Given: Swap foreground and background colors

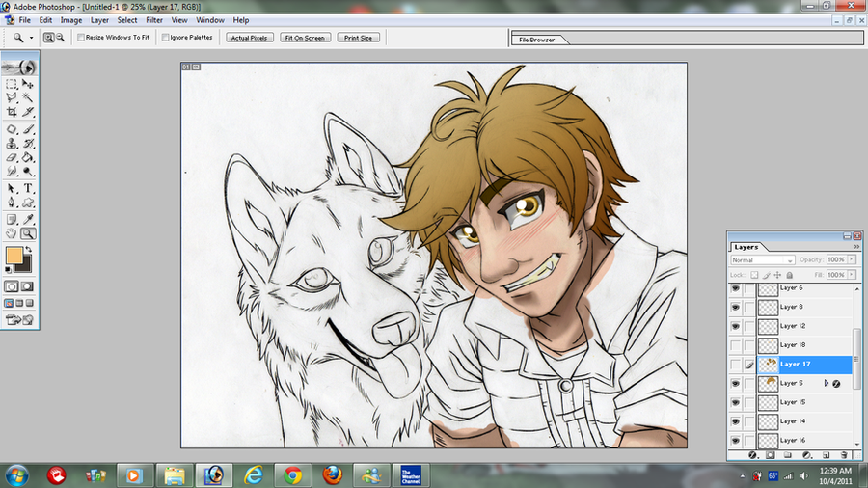Looking at the screenshot, I should (28, 250).
